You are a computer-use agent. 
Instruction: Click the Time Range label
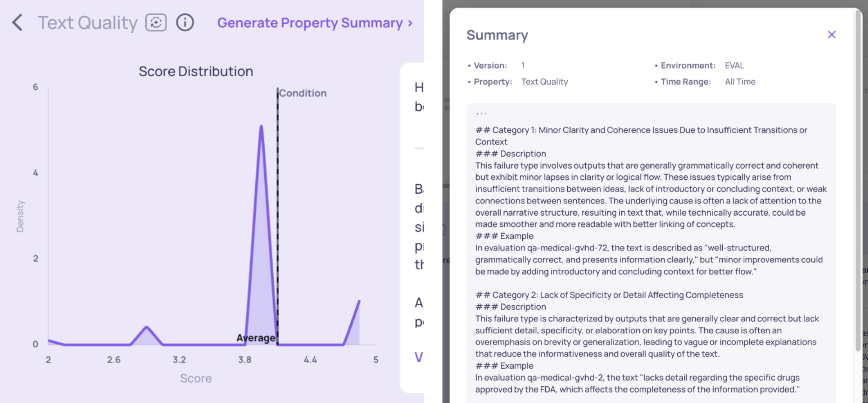click(685, 82)
